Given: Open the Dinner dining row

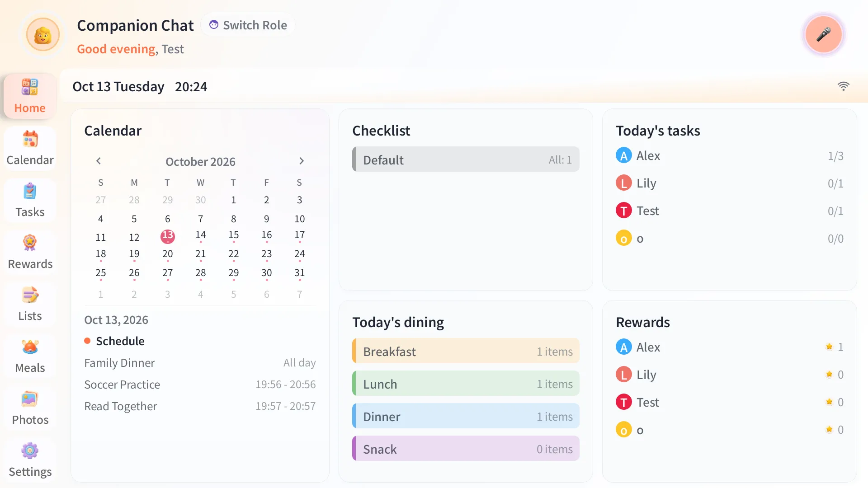Looking at the screenshot, I should pyautogui.click(x=466, y=416).
